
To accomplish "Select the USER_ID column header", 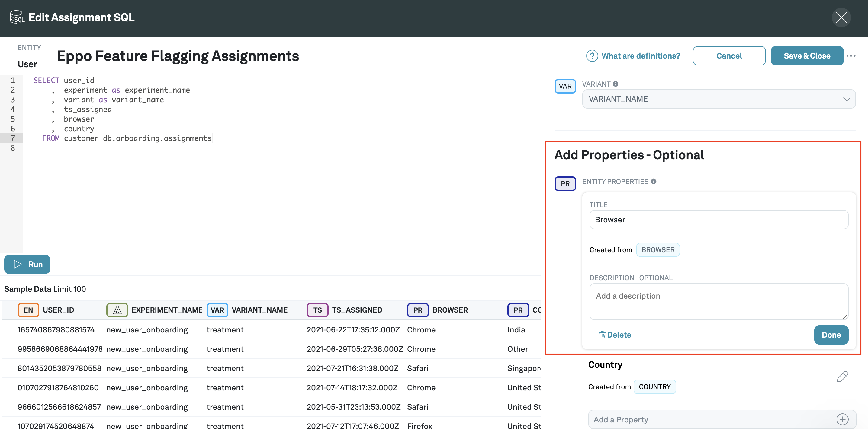I will (58, 310).
